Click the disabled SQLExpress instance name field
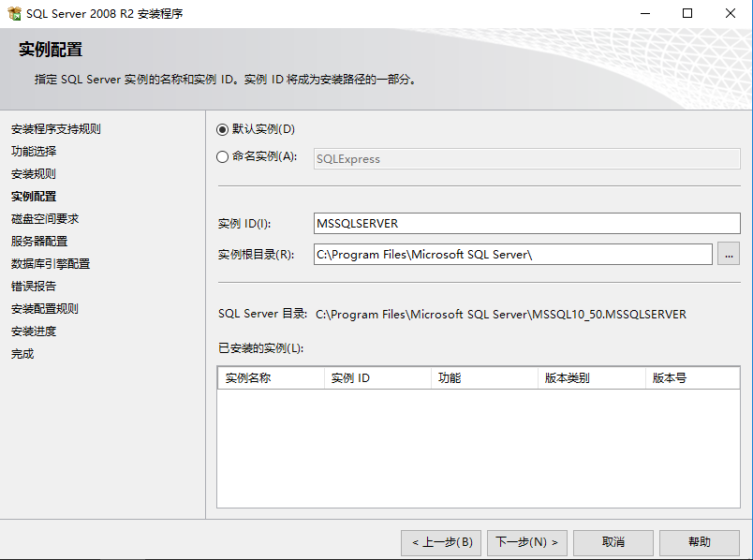 click(x=526, y=159)
